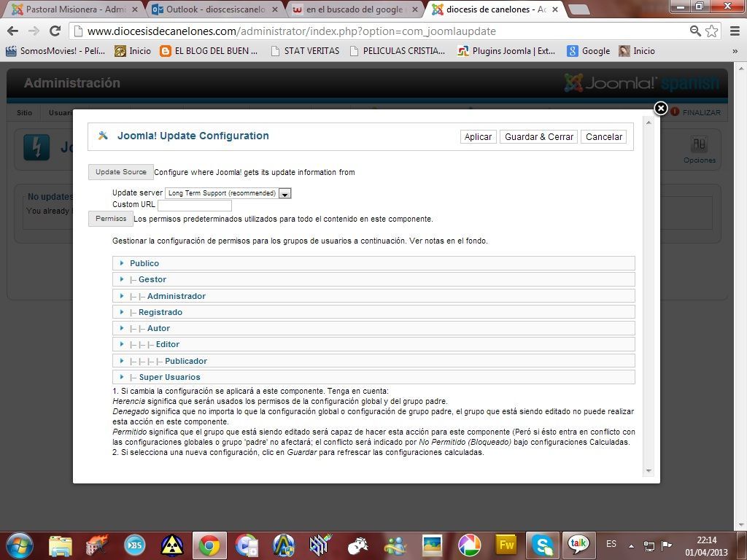Screen dimensions: 747x560
Task: Expand the Super Usuarios permissions group
Action: [373, 377]
